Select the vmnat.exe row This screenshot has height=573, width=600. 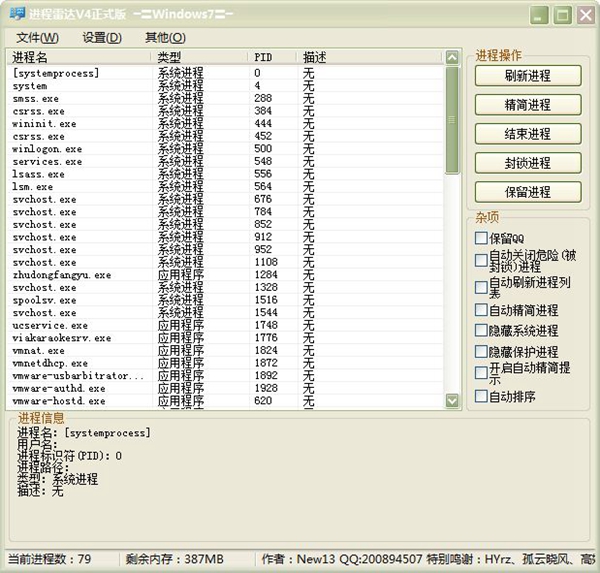225,351
